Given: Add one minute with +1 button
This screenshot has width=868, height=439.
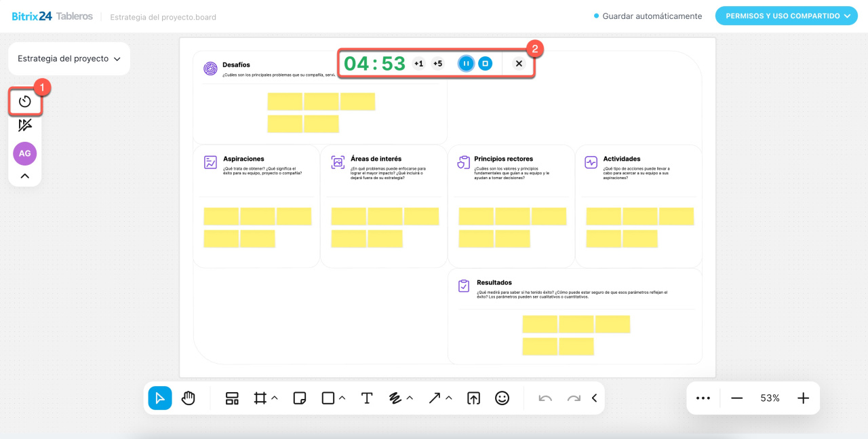Looking at the screenshot, I should [x=418, y=64].
